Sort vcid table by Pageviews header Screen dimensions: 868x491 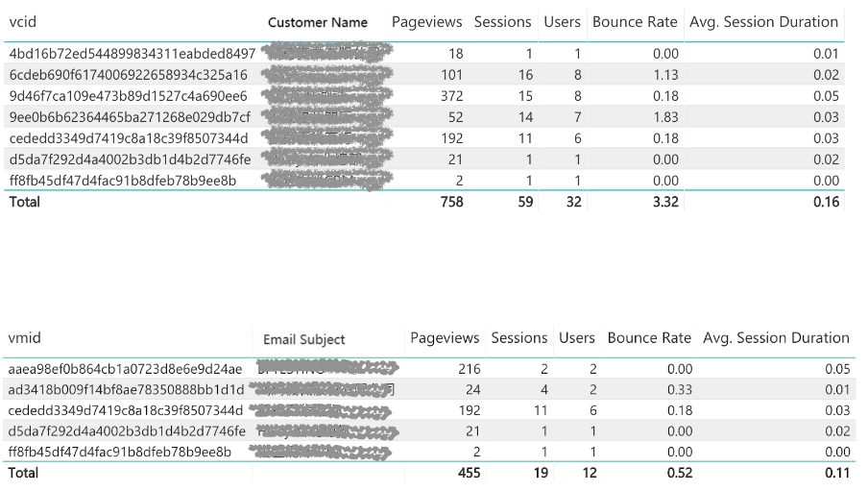[426, 22]
